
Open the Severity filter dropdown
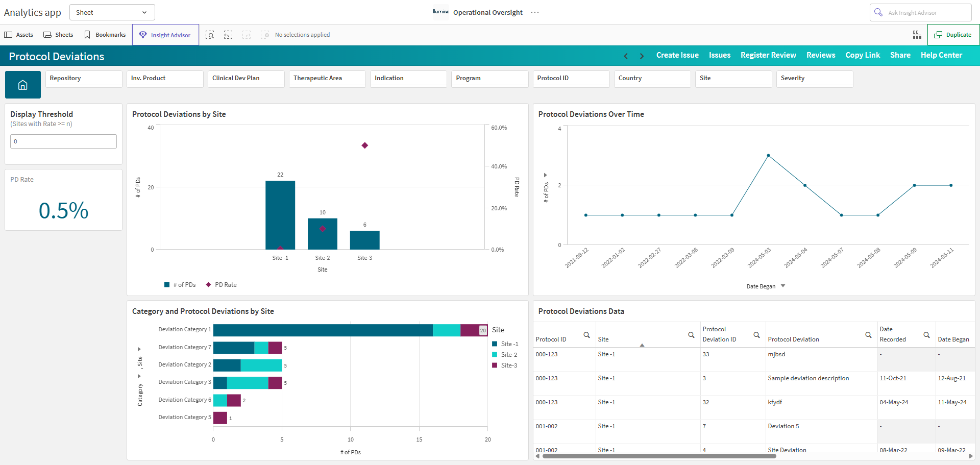pyautogui.click(x=815, y=78)
